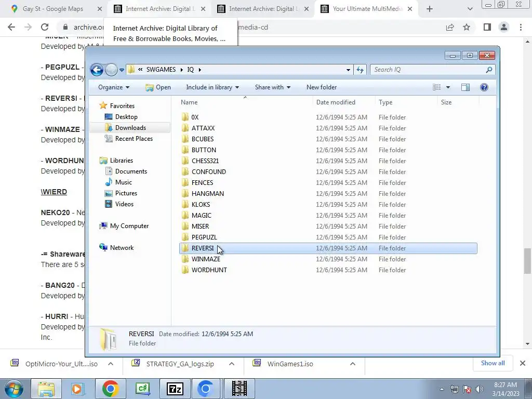Toggle Chrome side panel icon

tap(487, 27)
